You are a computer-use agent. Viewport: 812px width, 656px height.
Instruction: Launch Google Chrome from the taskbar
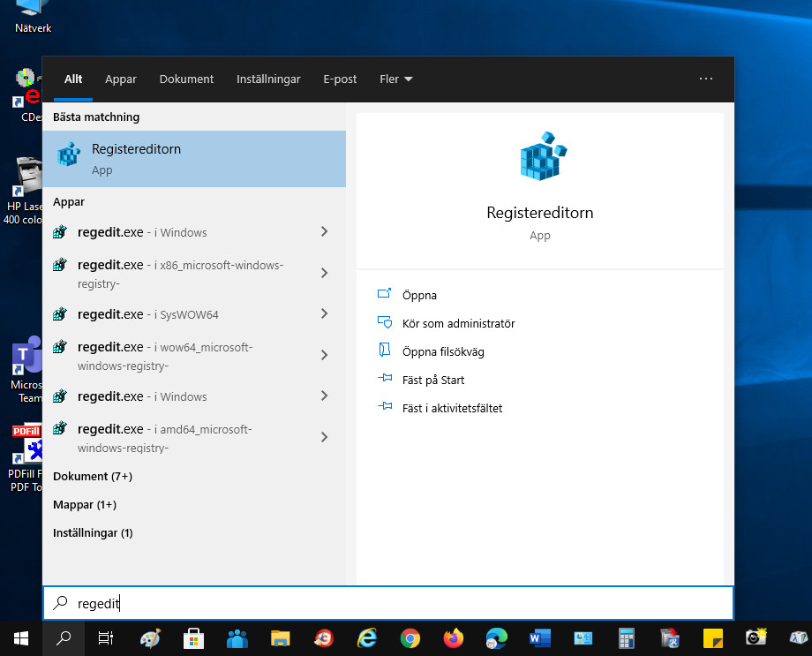click(x=410, y=637)
